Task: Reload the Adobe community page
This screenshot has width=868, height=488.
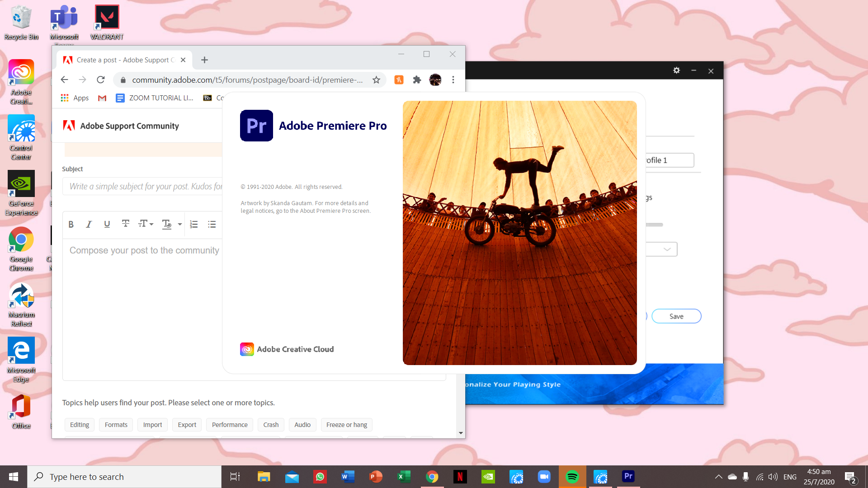Action: tap(101, 80)
